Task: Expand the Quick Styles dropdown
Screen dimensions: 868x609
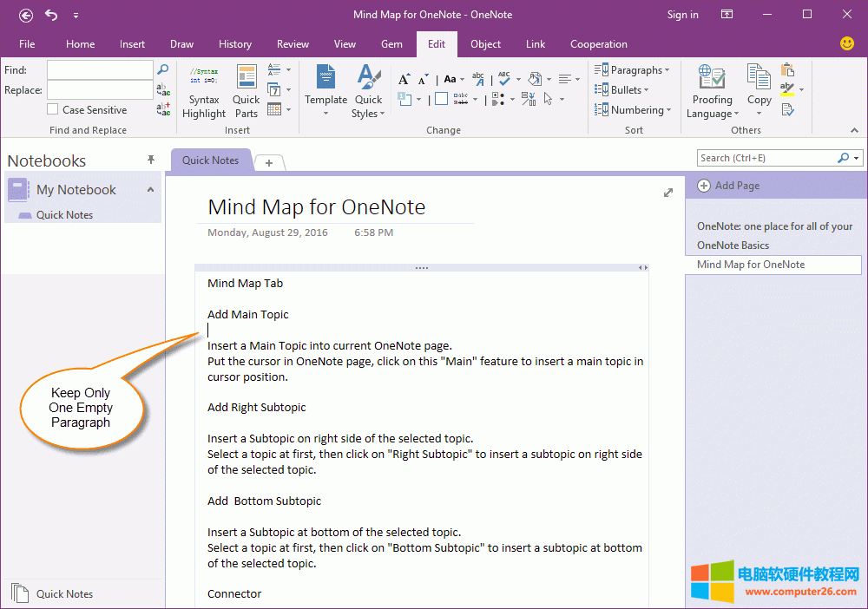Action: 368,92
